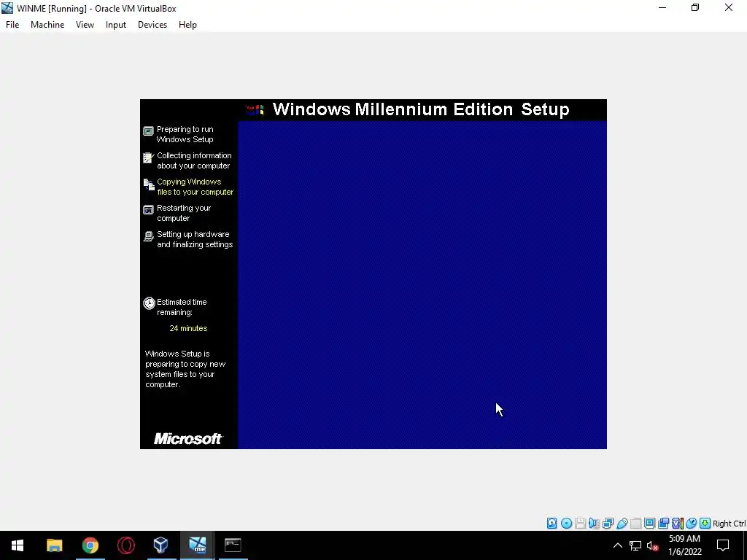This screenshot has height=560, width=747.
Task: Restore down the VirtualBox window
Action: pos(695,8)
